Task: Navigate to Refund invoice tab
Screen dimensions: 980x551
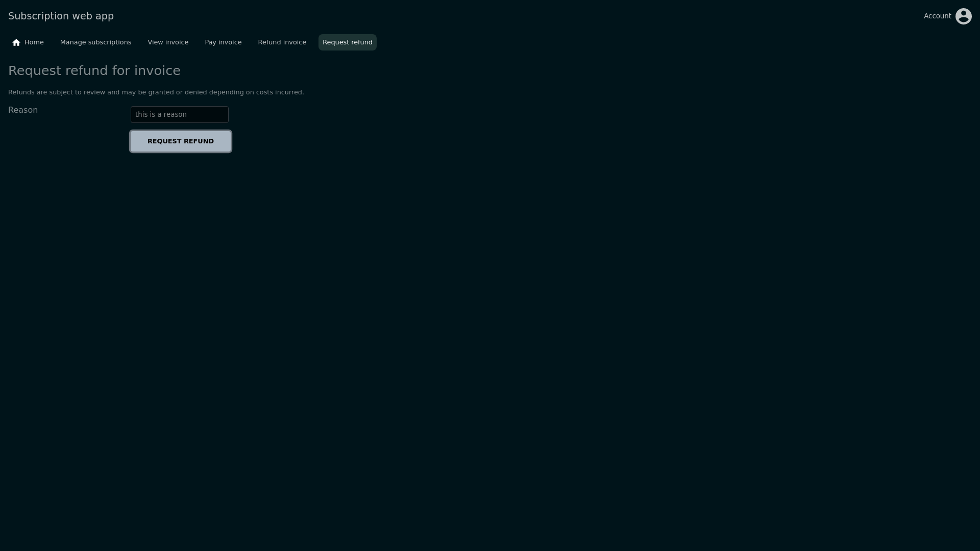Action: pos(282,42)
